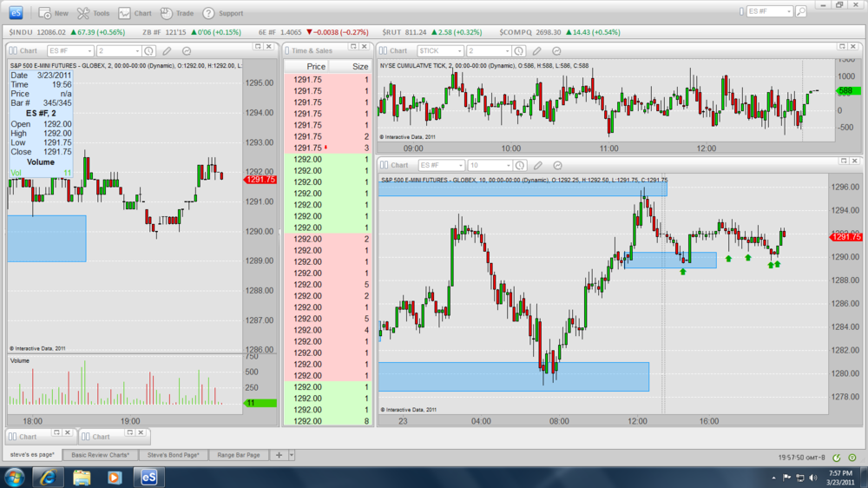Viewport: 868px width, 488px height.
Task: Open the Range Bar Page tab
Action: 239,455
